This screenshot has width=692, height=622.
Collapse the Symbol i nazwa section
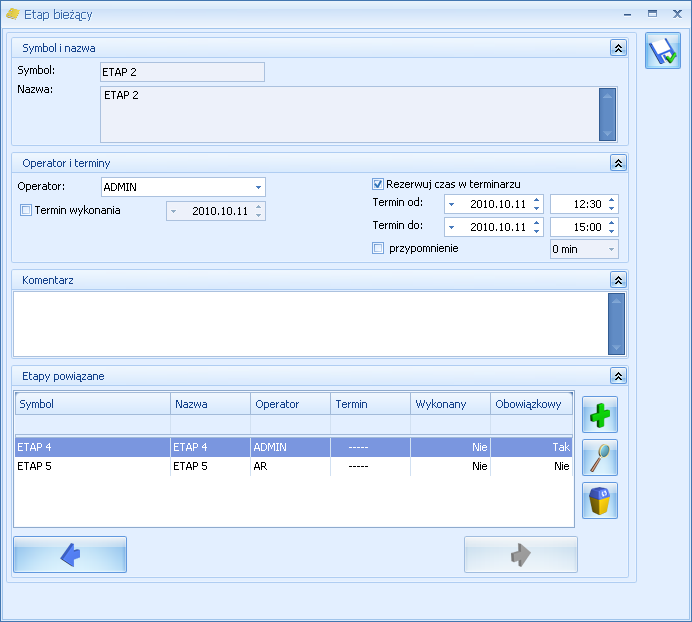pos(618,48)
